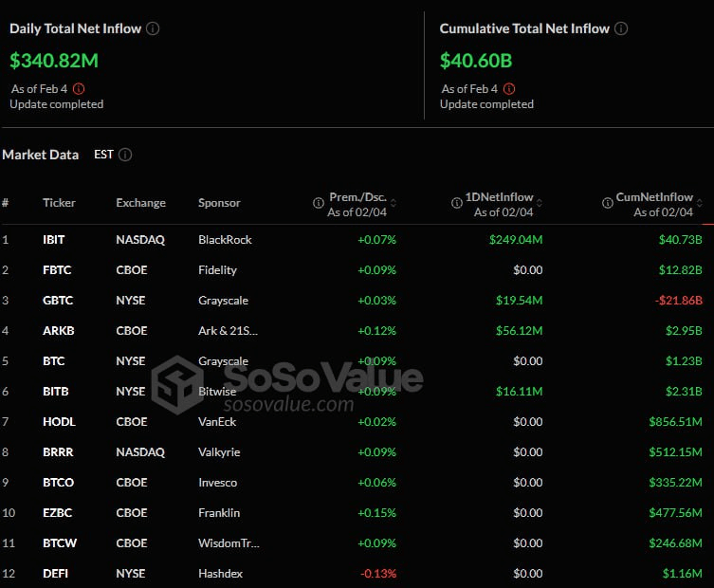The height and width of the screenshot is (588, 714).
Task: Click DEFI's $1.16M cumulative inflow
Action: pos(682,574)
